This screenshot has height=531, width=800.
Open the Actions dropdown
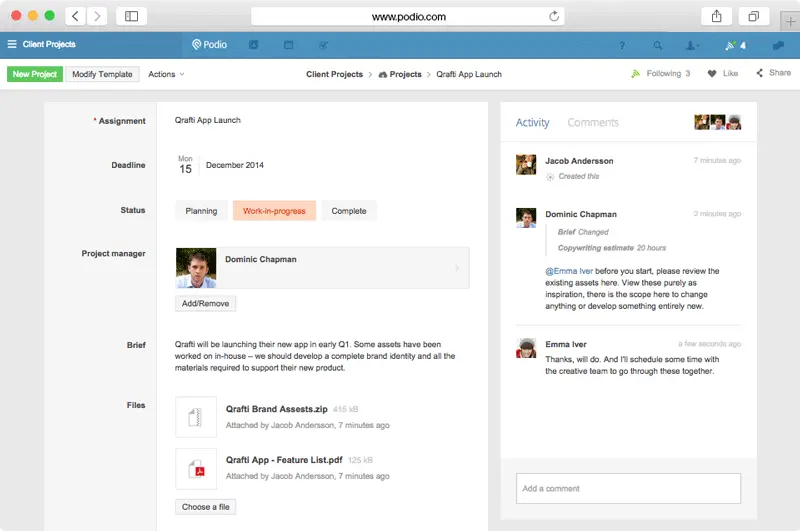pos(166,74)
